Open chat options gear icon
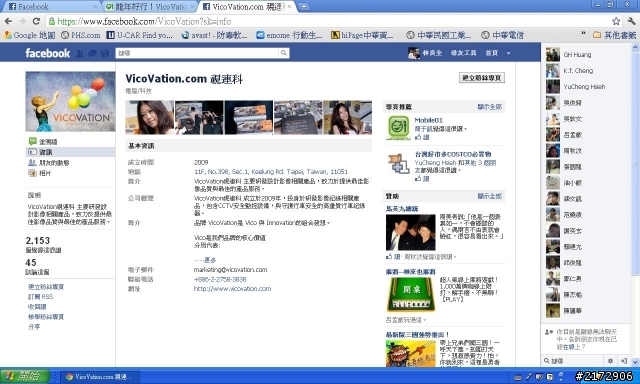The height and width of the screenshot is (384, 640). [610, 361]
